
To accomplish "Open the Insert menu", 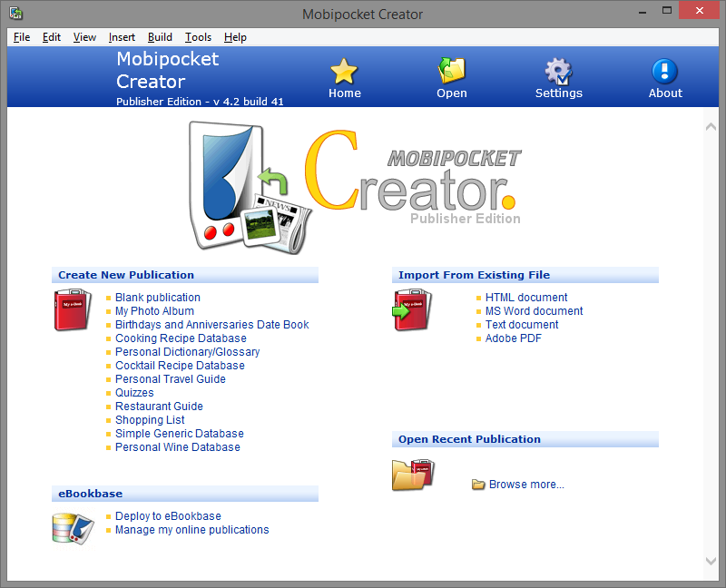I will (x=122, y=37).
